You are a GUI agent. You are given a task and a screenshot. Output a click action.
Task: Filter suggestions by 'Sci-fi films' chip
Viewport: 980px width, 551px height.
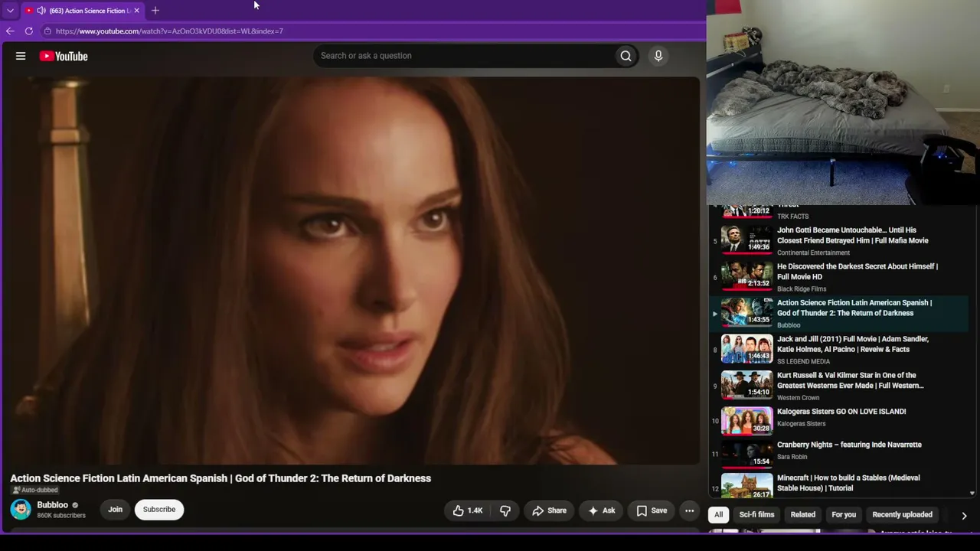pos(756,515)
